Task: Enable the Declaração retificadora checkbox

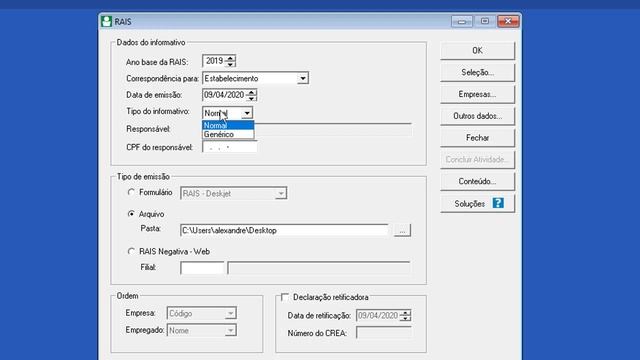Action: [x=285, y=297]
